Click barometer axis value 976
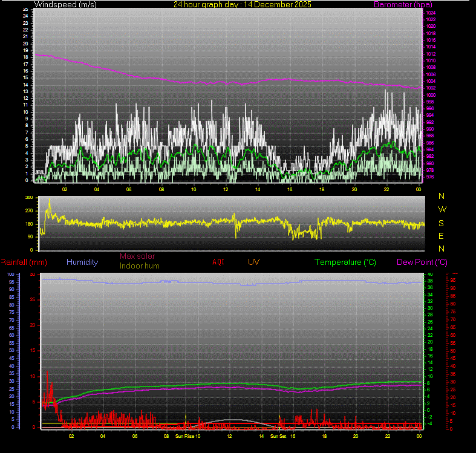Viewport: 476px width, 453px height. pyautogui.click(x=430, y=177)
